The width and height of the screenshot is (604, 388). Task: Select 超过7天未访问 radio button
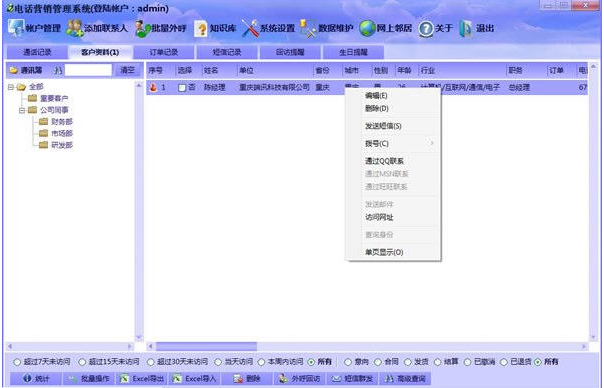17,362
